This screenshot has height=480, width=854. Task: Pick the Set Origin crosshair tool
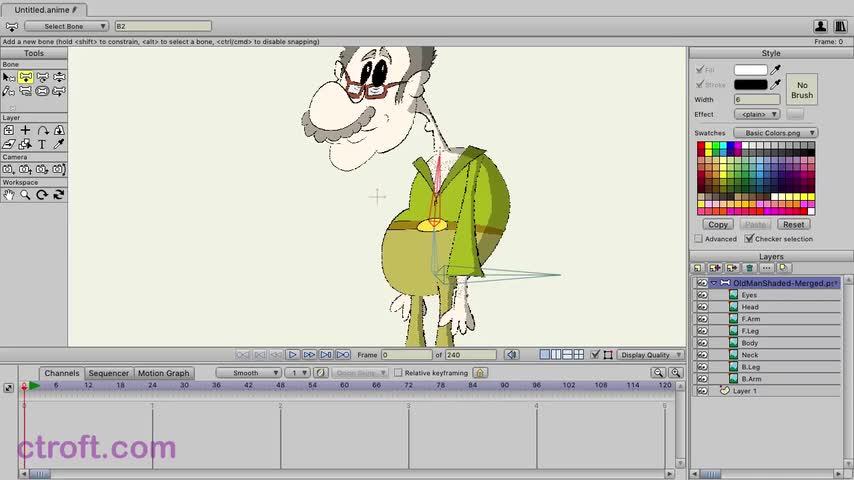point(26,130)
